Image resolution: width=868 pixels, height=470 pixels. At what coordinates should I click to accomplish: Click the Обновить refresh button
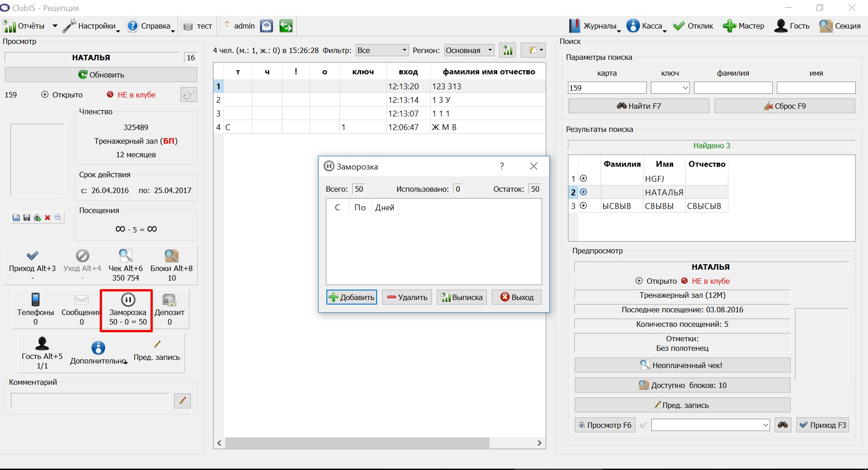(101, 75)
